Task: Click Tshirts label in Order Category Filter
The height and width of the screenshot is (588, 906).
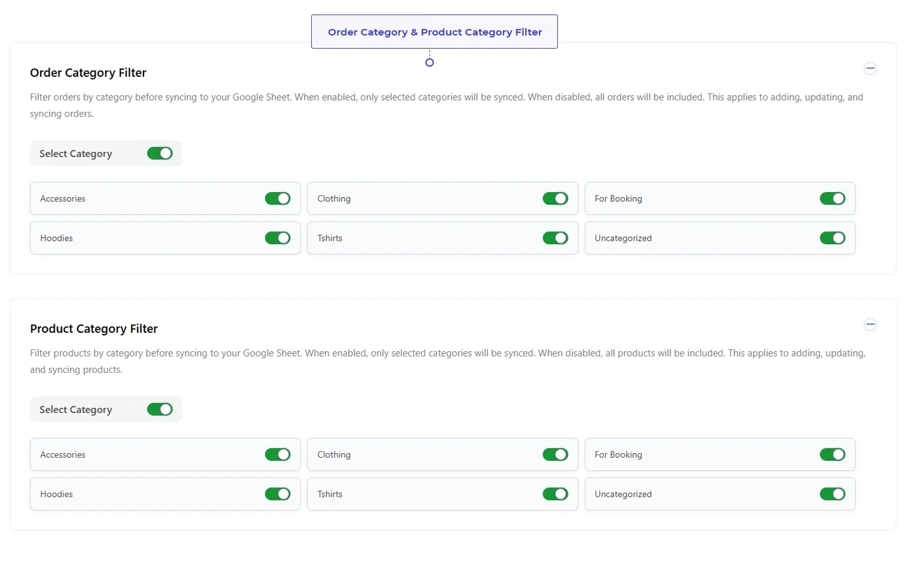Action: [330, 238]
